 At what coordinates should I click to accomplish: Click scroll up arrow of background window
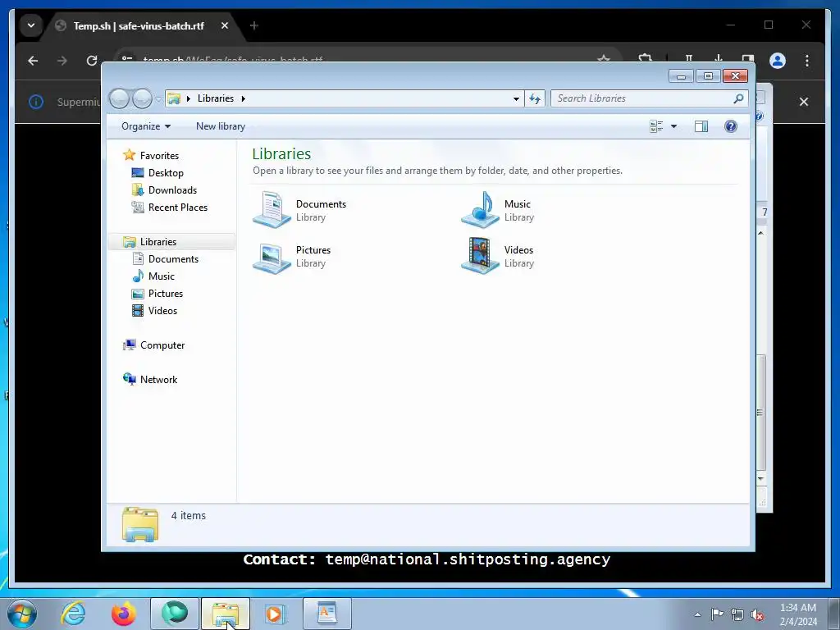tap(761, 233)
